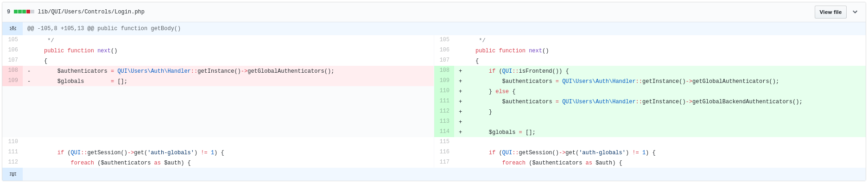This screenshot has height=183, width=868.
Task: Select deleted line number 109 on left
Action: pos(13,81)
